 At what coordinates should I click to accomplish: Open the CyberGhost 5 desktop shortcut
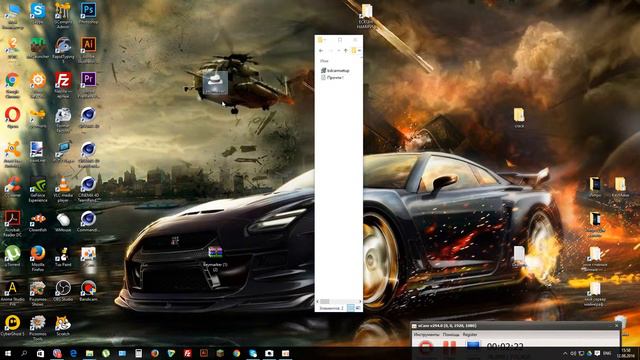click(12, 326)
